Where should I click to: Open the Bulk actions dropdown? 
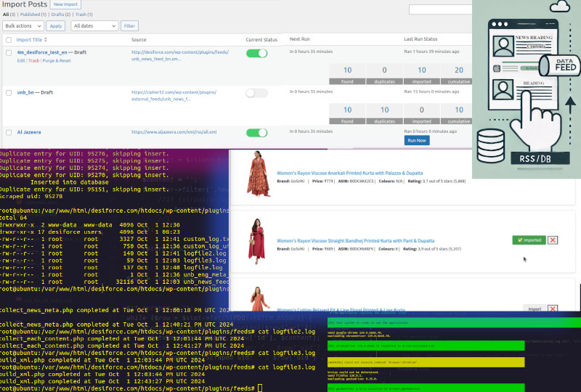tap(23, 25)
